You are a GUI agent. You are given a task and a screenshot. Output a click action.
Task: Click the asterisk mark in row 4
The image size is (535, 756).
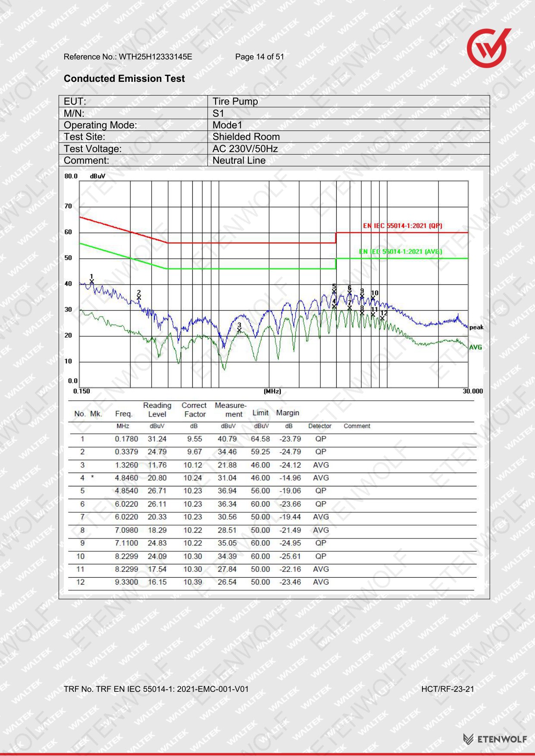pos(92,478)
